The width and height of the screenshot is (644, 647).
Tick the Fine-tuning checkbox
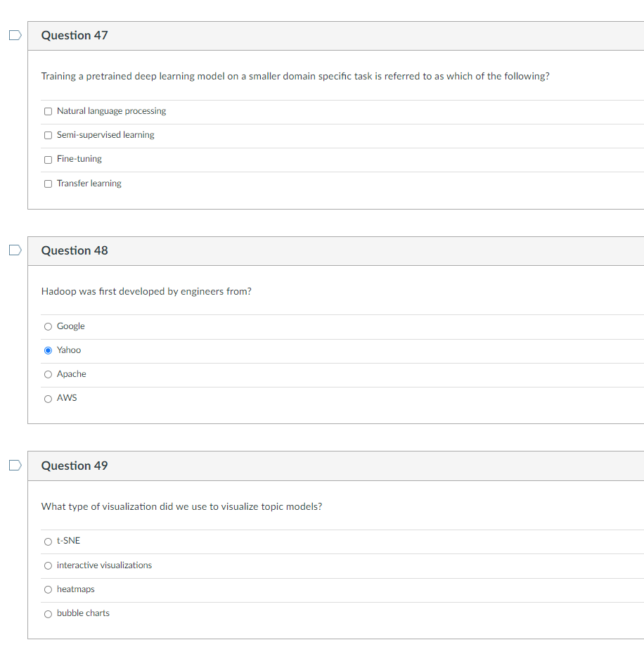(x=48, y=160)
